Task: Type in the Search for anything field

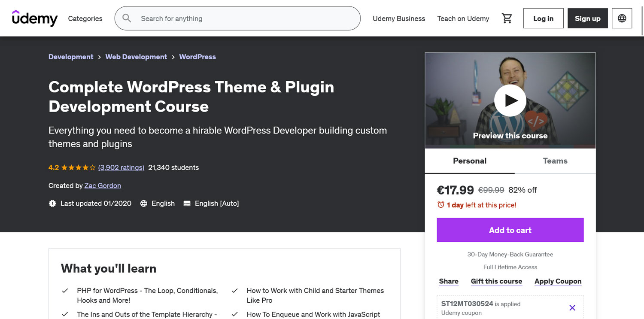Action: (x=245, y=18)
